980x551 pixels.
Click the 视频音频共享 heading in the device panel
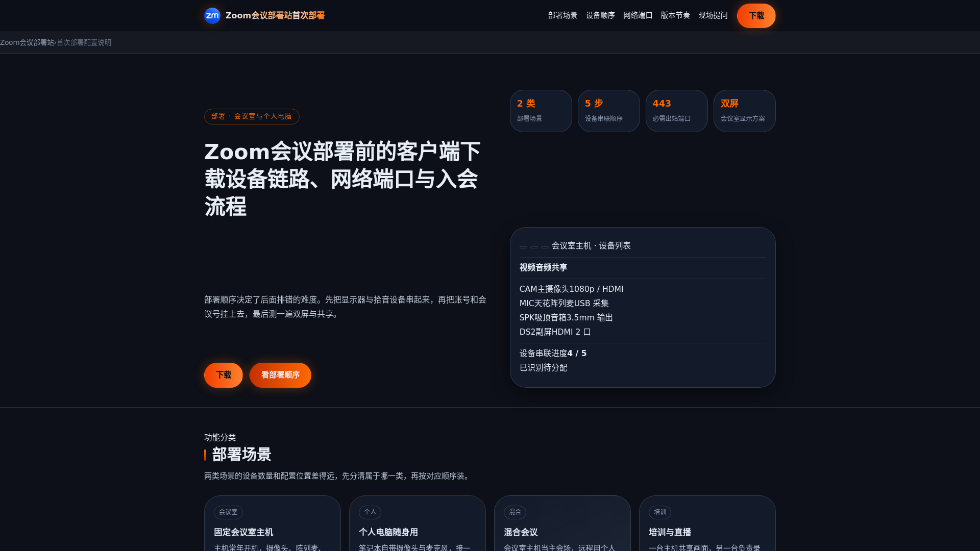click(543, 268)
